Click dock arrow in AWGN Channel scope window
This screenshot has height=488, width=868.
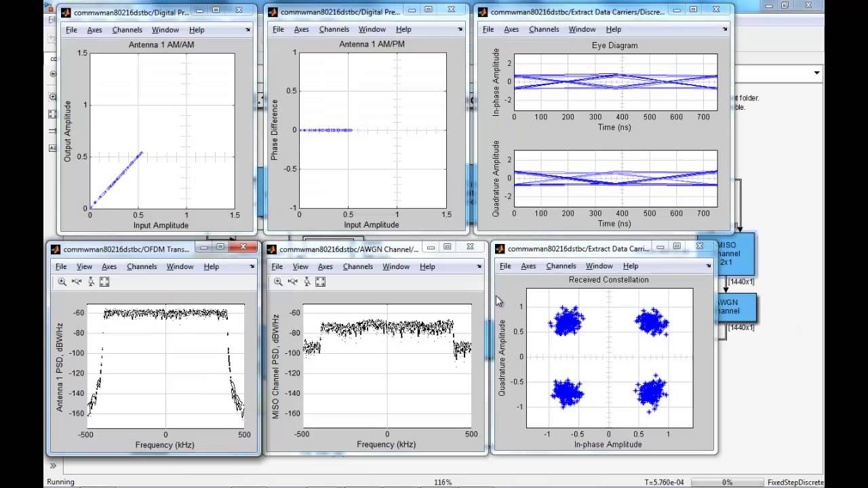click(480, 267)
